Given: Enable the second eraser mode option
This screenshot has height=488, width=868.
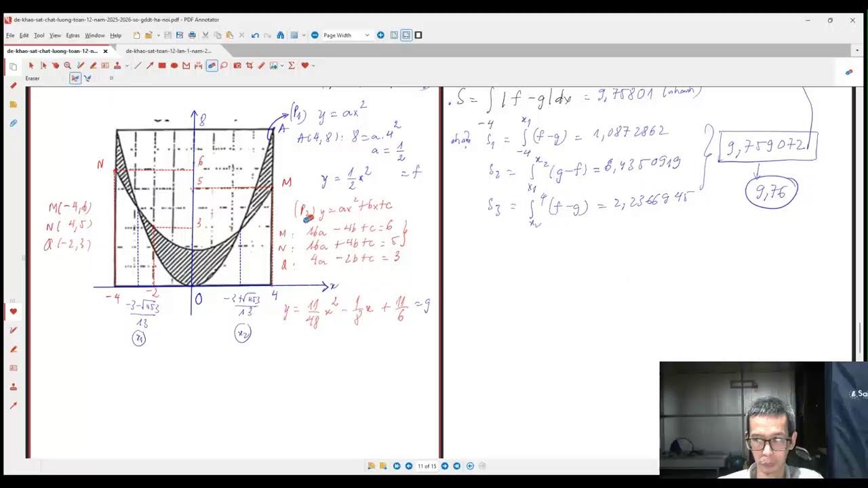Looking at the screenshot, I should pyautogui.click(x=87, y=79).
